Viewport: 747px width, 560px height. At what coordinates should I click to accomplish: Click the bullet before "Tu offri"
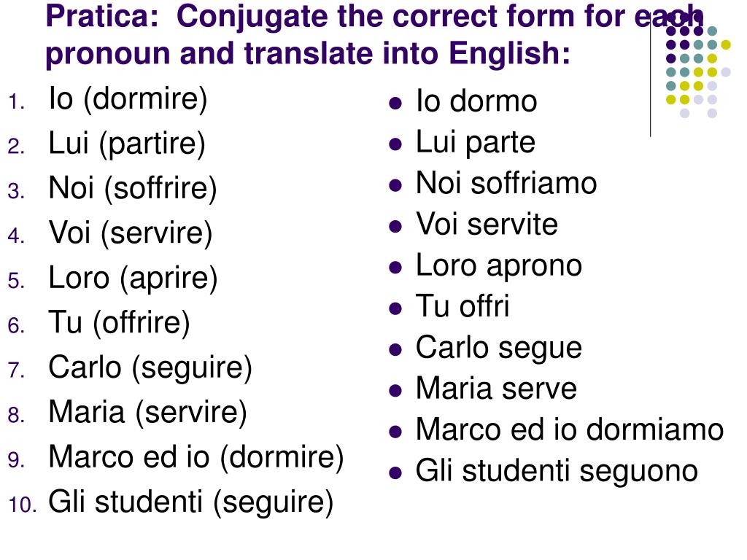point(395,308)
